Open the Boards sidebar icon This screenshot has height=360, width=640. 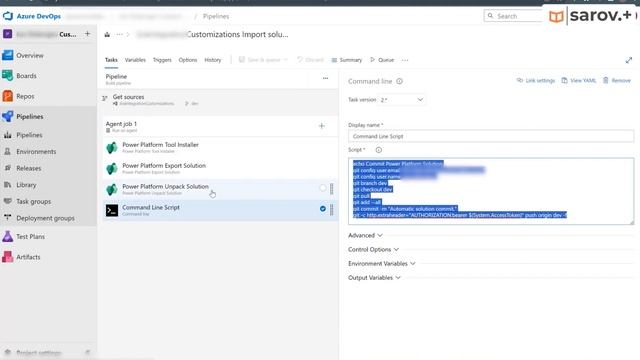[7, 76]
